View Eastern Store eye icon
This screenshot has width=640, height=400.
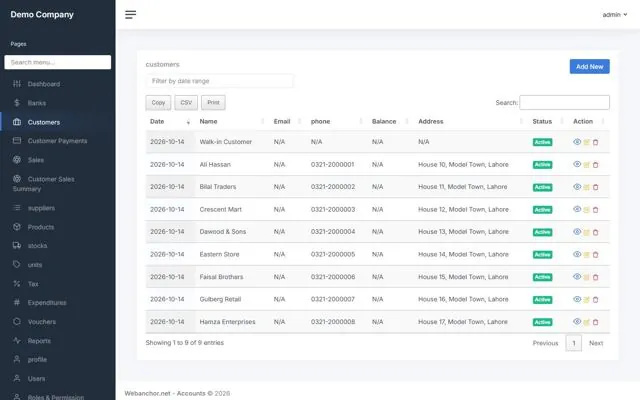tap(577, 254)
